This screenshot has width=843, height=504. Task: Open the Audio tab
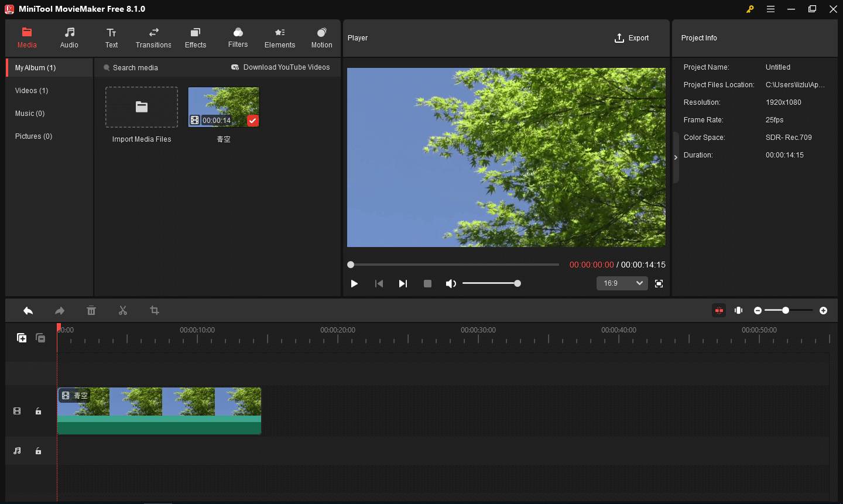pos(69,38)
